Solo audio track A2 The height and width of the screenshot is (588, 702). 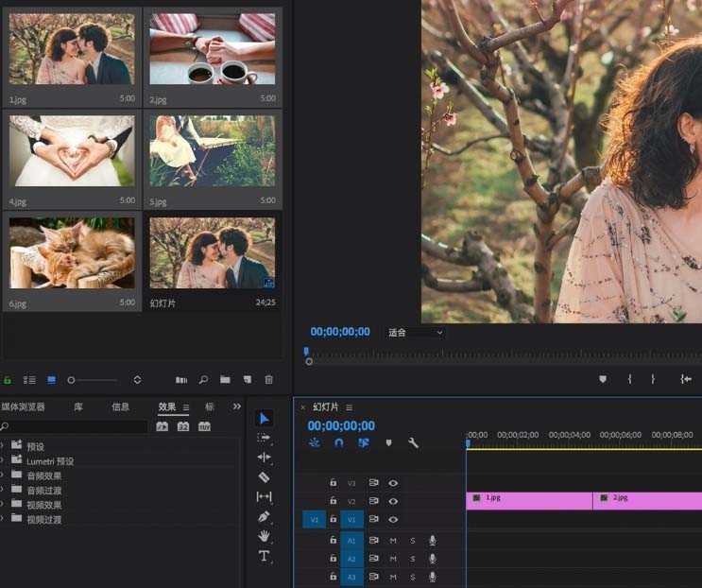[412, 559]
